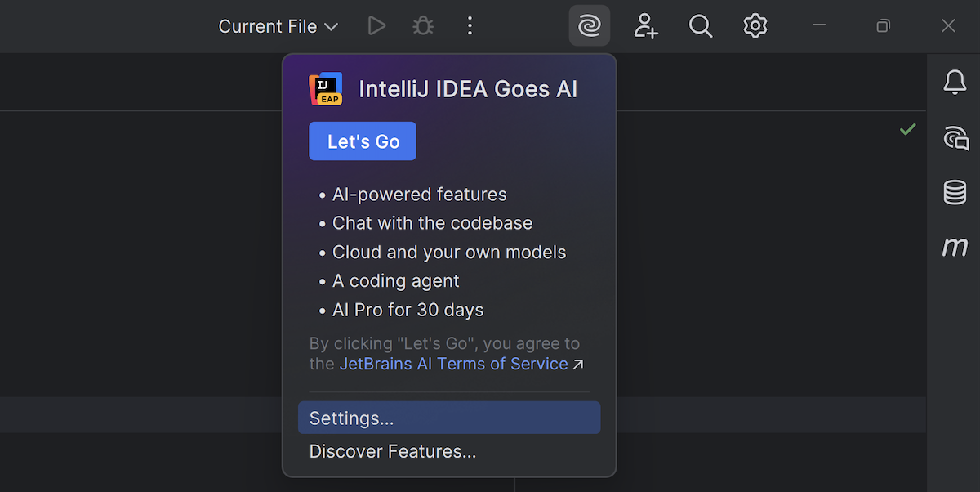This screenshot has width=980, height=492.
Task: Open the IDE settings gear icon
Action: click(x=755, y=26)
